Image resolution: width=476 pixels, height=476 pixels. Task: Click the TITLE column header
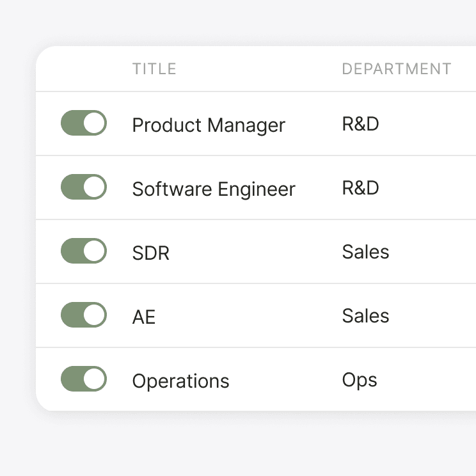(x=154, y=69)
